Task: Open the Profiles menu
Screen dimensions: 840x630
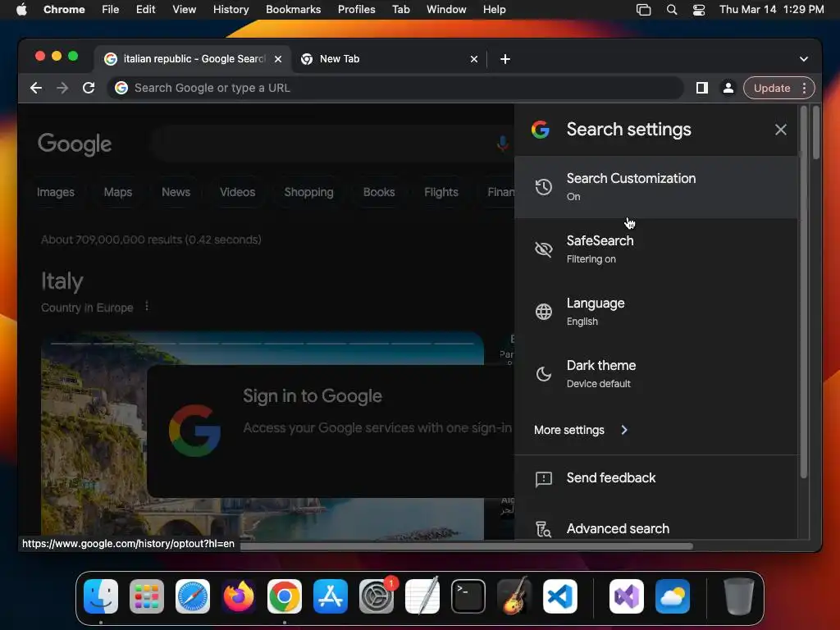Action: pyautogui.click(x=356, y=9)
